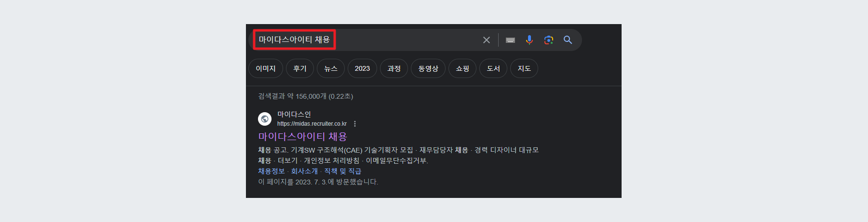
Task: Start voice search with the microphone icon
Action: (x=529, y=40)
